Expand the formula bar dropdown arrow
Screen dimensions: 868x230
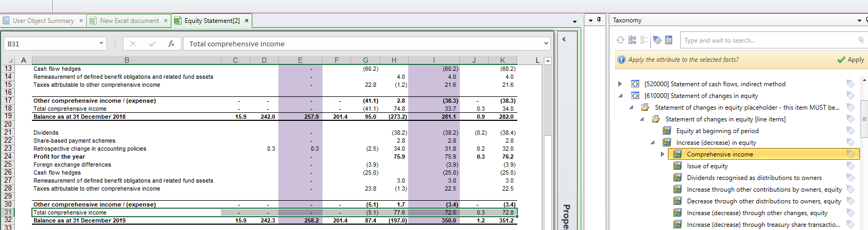point(546,44)
